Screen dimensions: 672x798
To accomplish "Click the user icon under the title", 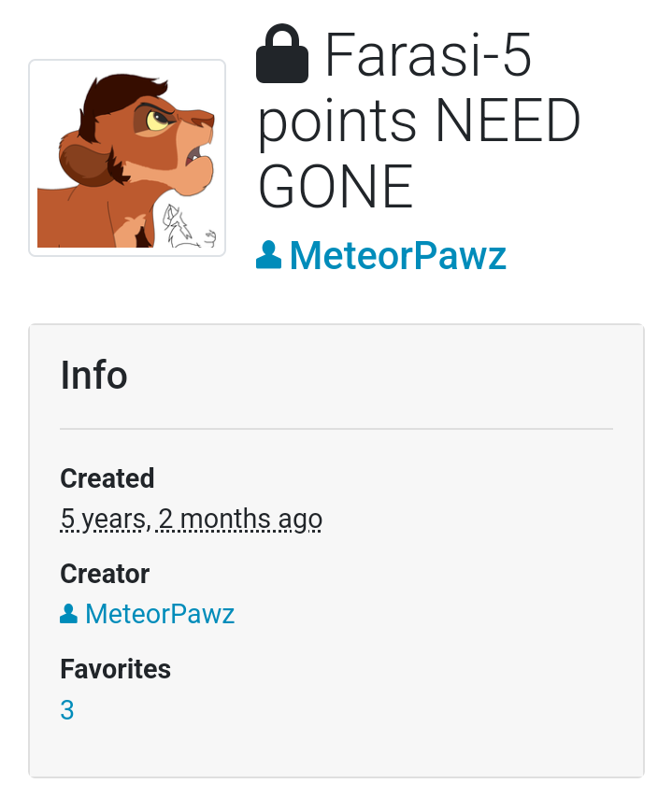I will (x=268, y=255).
